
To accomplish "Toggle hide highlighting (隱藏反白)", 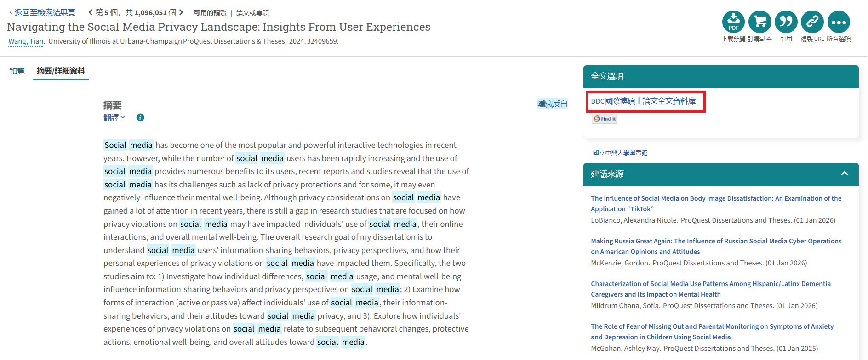I will pos(552,104).
